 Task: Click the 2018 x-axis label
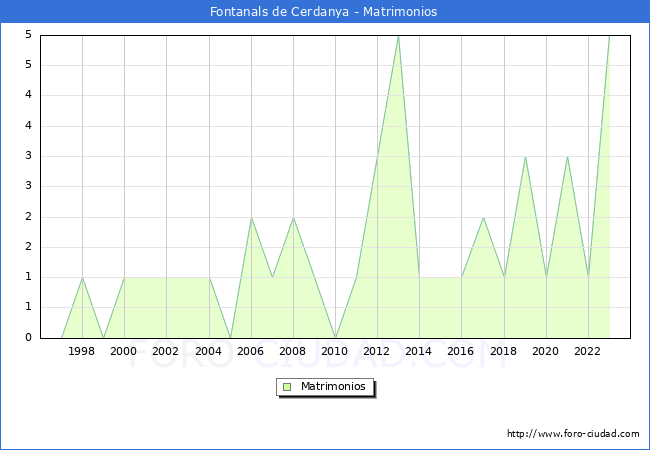coord(504,351)
